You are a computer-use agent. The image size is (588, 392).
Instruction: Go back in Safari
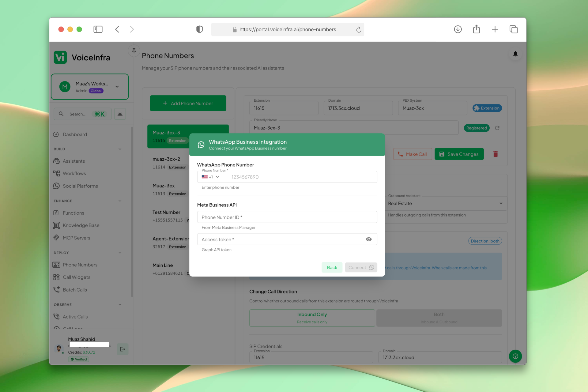(117, 29)
